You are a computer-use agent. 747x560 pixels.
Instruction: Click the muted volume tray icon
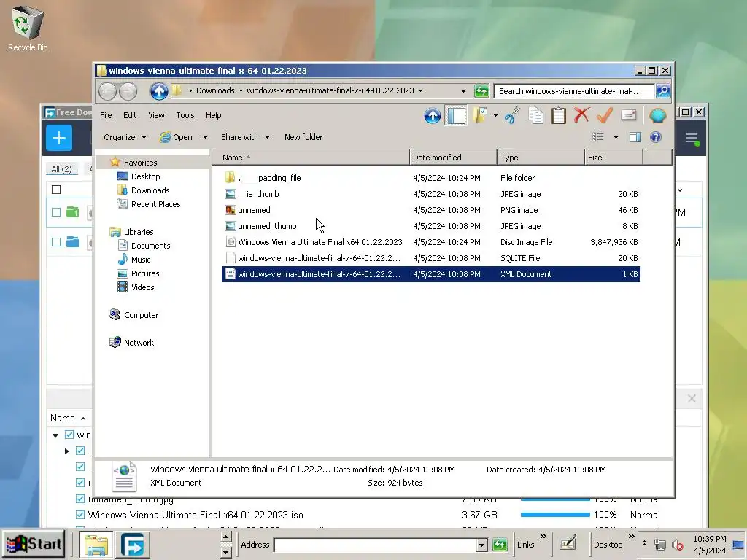click(677, 544)
